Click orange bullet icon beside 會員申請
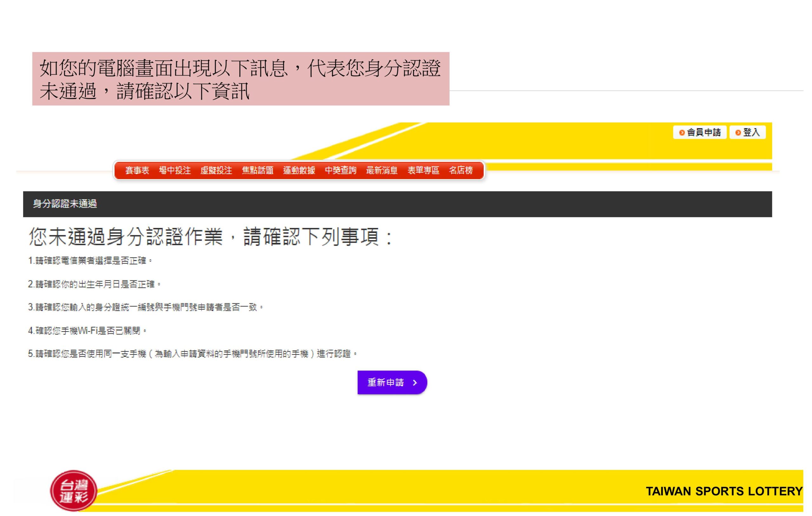This screenshot has height=516, width=812. tap(682, 133)
